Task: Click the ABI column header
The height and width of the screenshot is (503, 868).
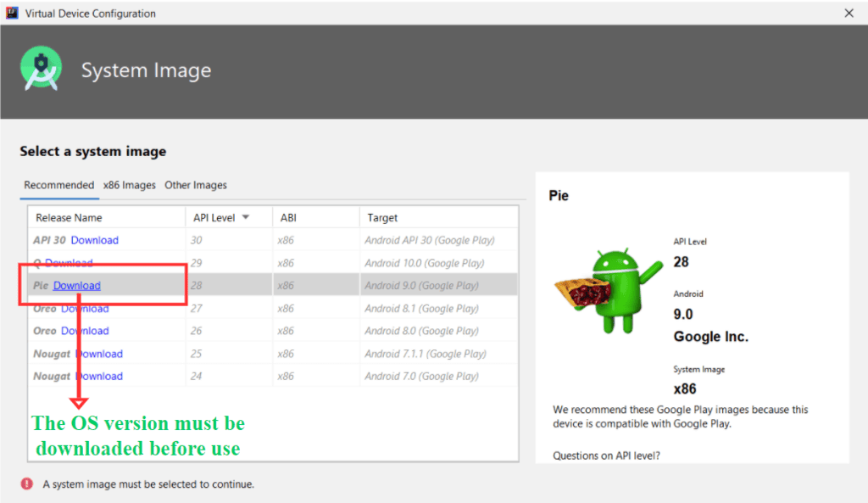Action: click(x=289, y=218)
